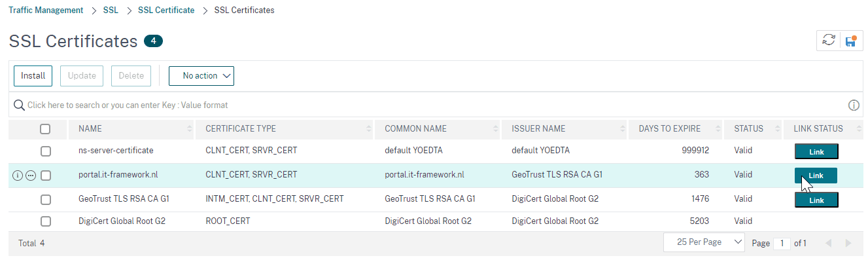Screen dimensions: 868x260
Task: Click default YOEDTA common name cell
Action: click(x=413, y=151)
